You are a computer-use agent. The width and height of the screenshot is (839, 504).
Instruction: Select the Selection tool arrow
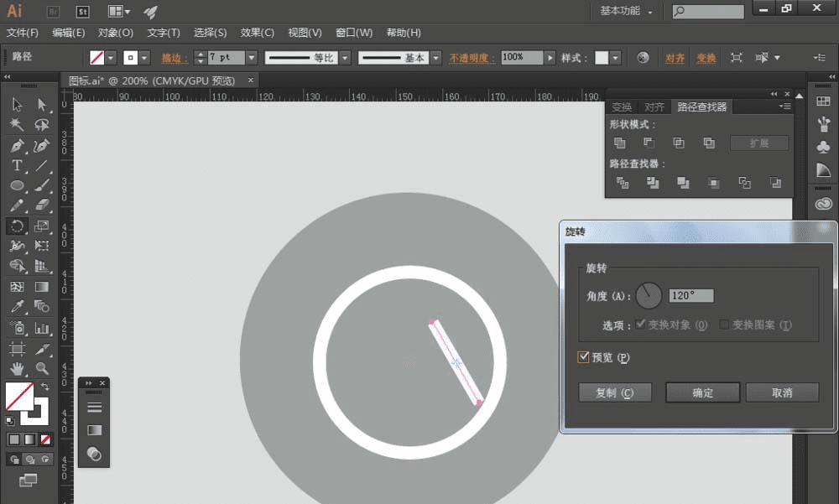[17, 104]
